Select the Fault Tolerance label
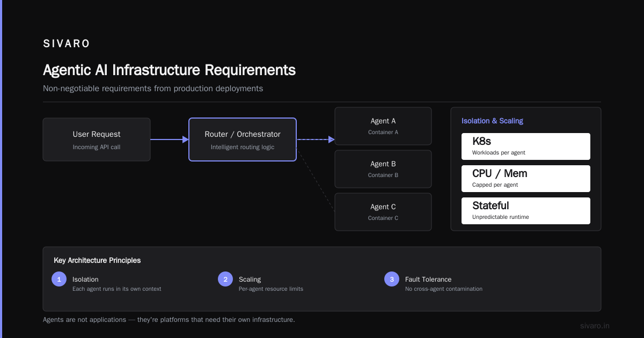Image resolution: width=644 pixels, height=338 pixels. (428, 279)
